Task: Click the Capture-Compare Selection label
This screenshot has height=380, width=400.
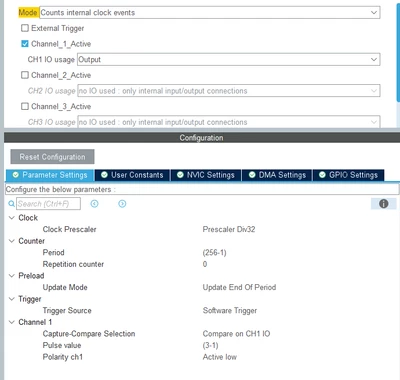Action: point(89,334)
